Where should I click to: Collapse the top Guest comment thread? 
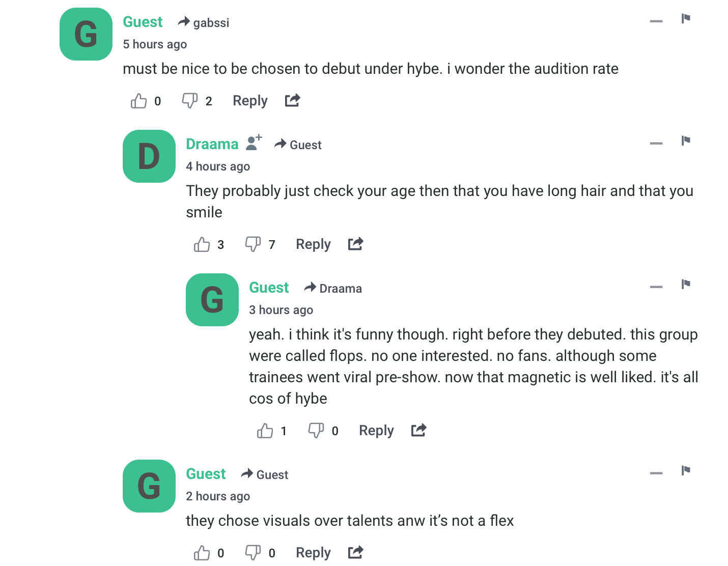pyautogui.click(x=656, y=21)
